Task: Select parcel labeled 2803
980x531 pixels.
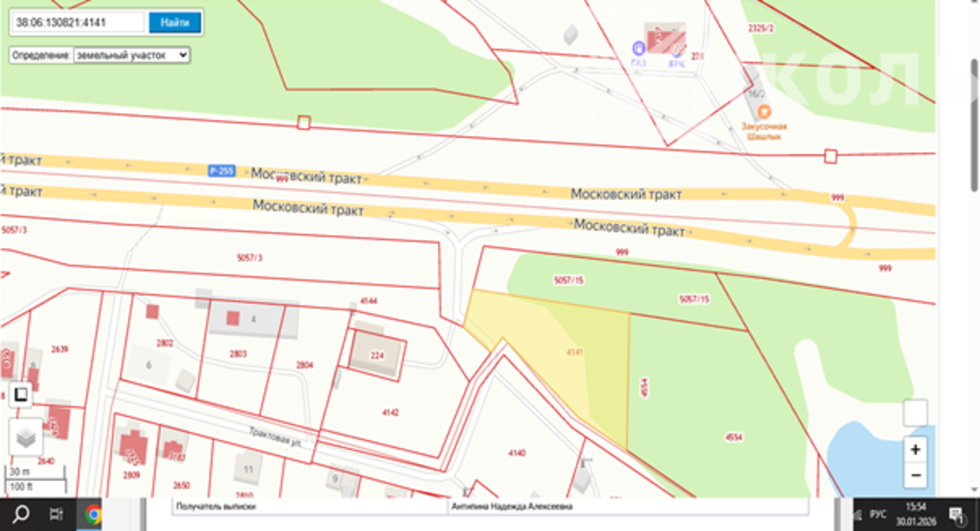Action: pyautogui.click(x=238, y=354)
